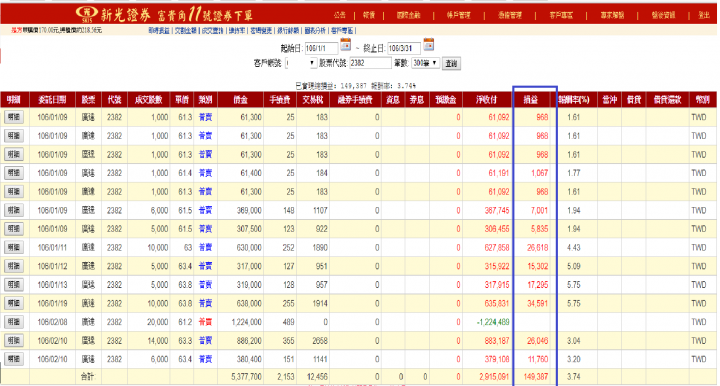Open the 圖表分析 sub-menu link
The height and width of the screenshot is (386, 720).
pos(315,30)
